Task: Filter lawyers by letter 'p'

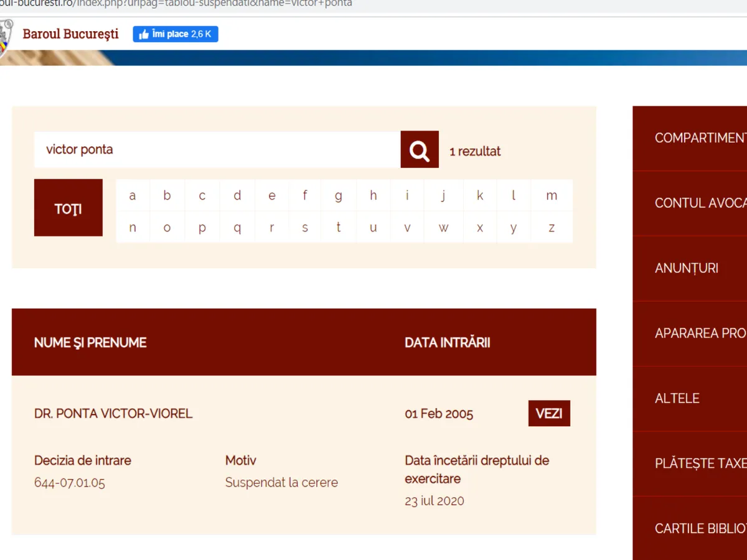Action: (202, 227)
